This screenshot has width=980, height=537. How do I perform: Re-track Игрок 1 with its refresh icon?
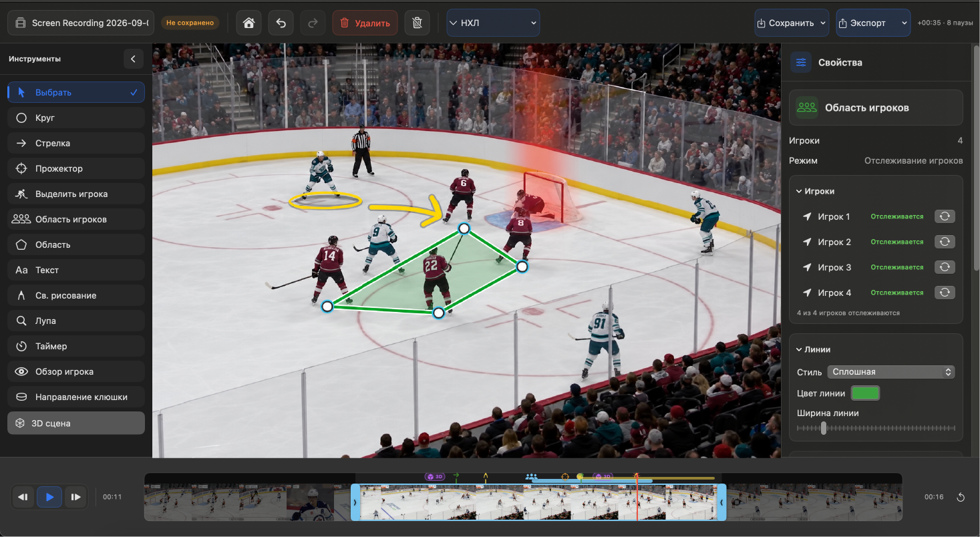pyautogui.click(x=945, y=216)
